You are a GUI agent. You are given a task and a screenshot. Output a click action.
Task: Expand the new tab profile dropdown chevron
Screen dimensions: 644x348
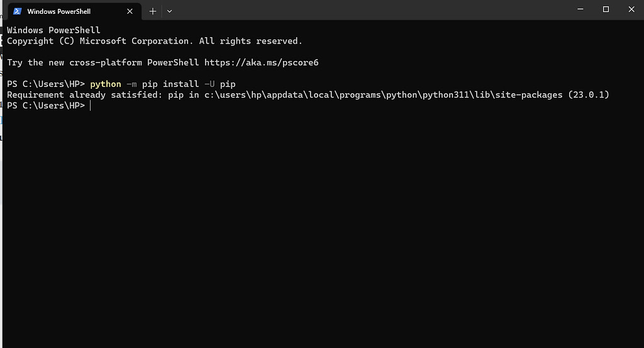pos(169,11)
